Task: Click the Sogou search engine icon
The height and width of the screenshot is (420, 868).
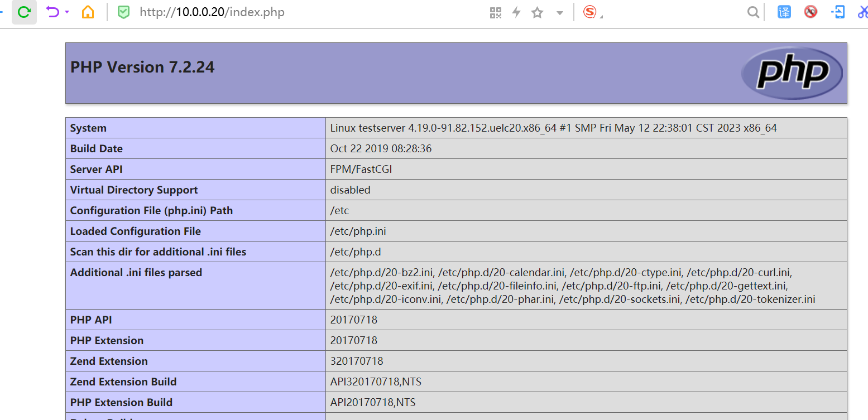Action: coord(589,12)
